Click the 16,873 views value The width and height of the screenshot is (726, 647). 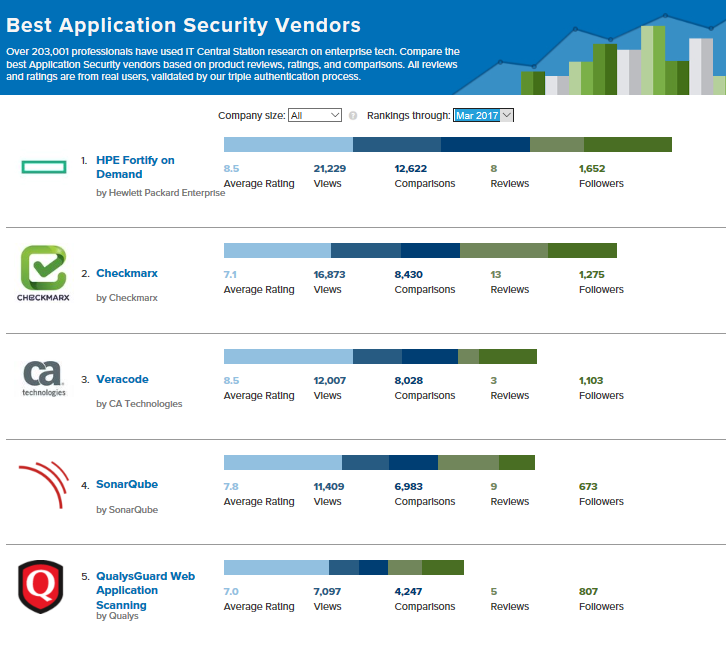pos(330,275)
